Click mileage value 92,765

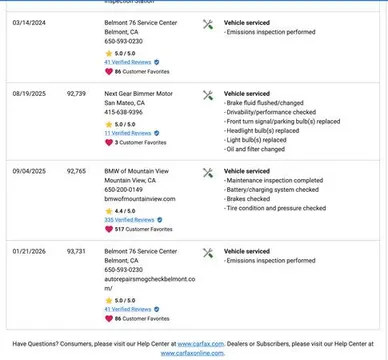point(76,171)
